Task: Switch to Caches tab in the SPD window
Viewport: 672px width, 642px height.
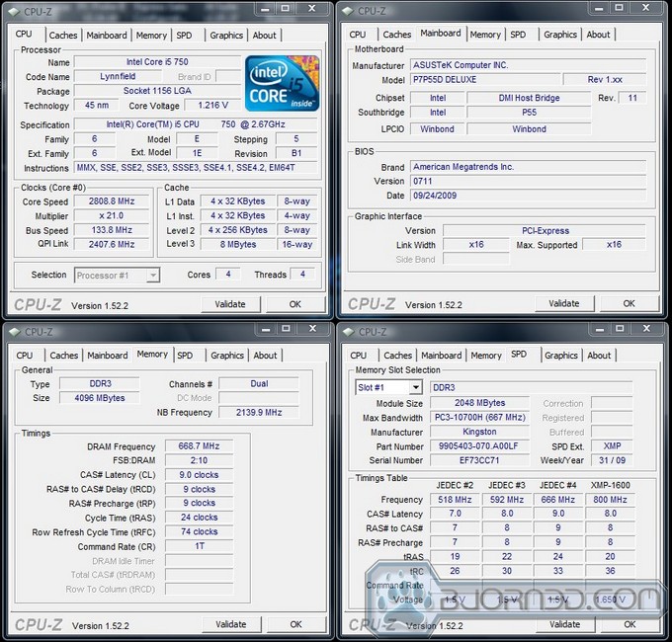Action: tap(397, 355)
